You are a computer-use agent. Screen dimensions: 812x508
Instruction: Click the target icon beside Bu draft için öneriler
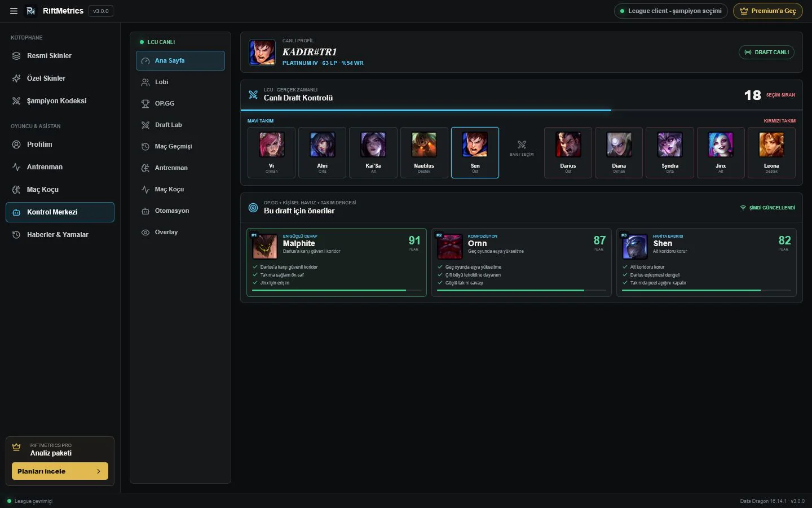click(x=253, y=208)
